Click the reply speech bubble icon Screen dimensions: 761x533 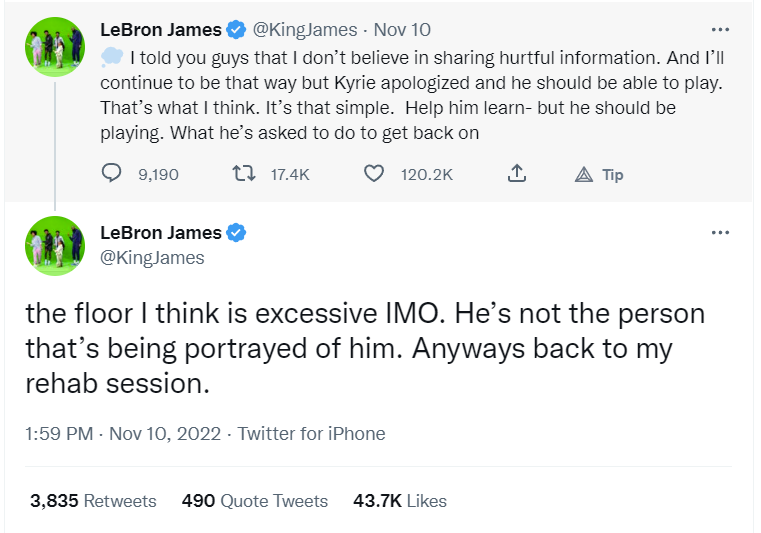(x=112, y=174)
